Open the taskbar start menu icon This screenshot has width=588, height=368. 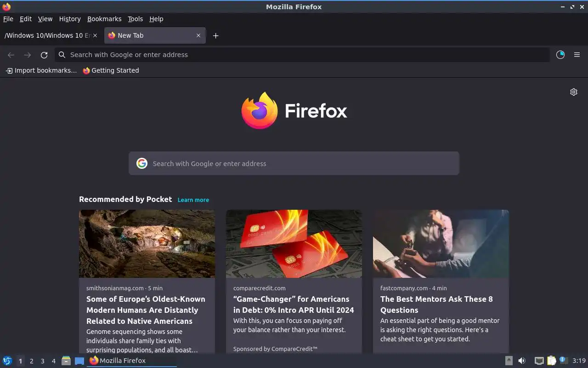click(x=7, y=361)
